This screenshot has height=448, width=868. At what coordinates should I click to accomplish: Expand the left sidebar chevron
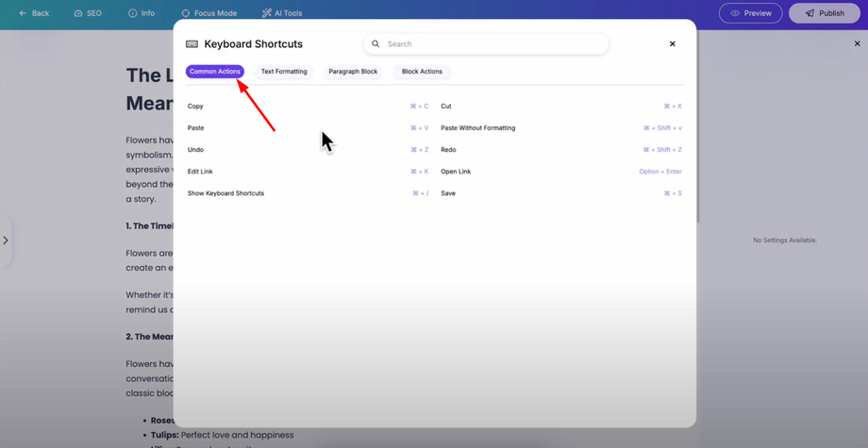[6, 241]
